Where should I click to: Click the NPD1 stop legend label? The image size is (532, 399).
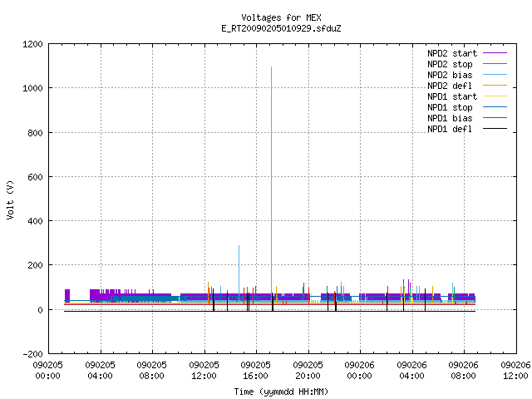(x=450, y=107)
